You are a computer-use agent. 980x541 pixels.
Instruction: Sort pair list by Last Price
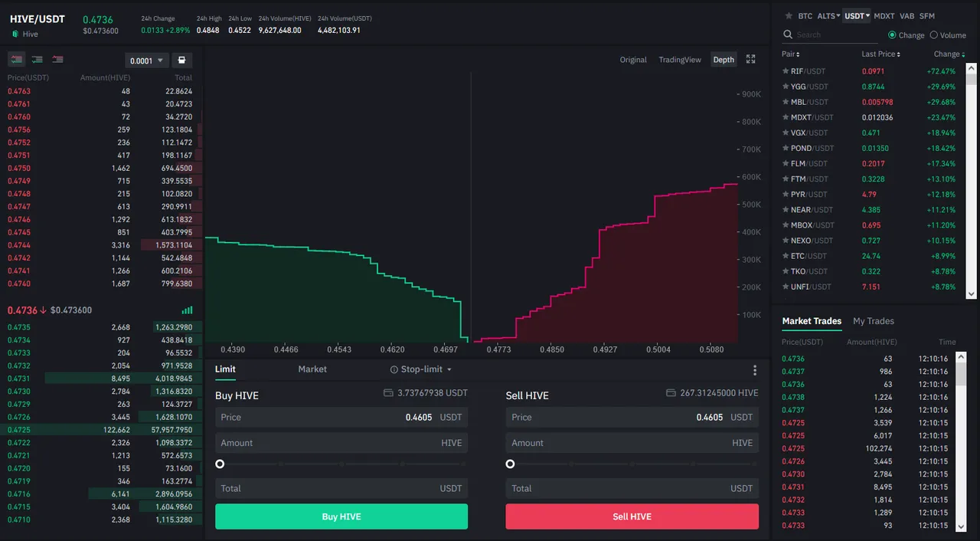coord(881,54)
